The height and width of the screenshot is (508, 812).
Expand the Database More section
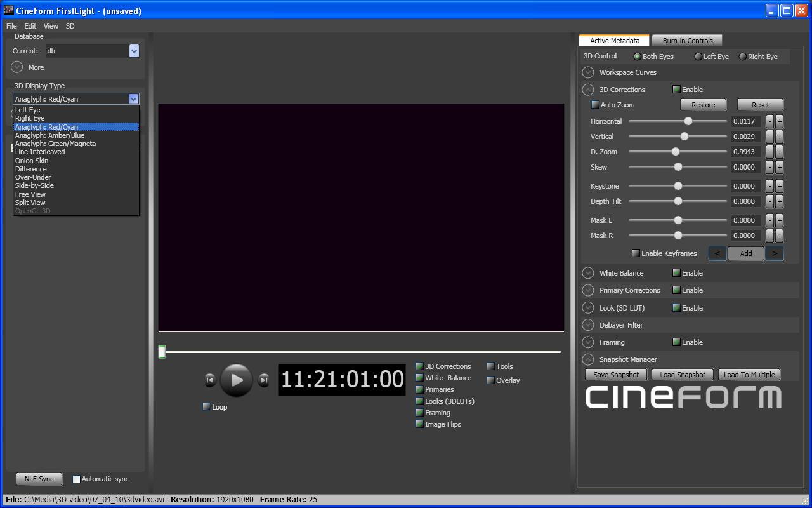17,67
